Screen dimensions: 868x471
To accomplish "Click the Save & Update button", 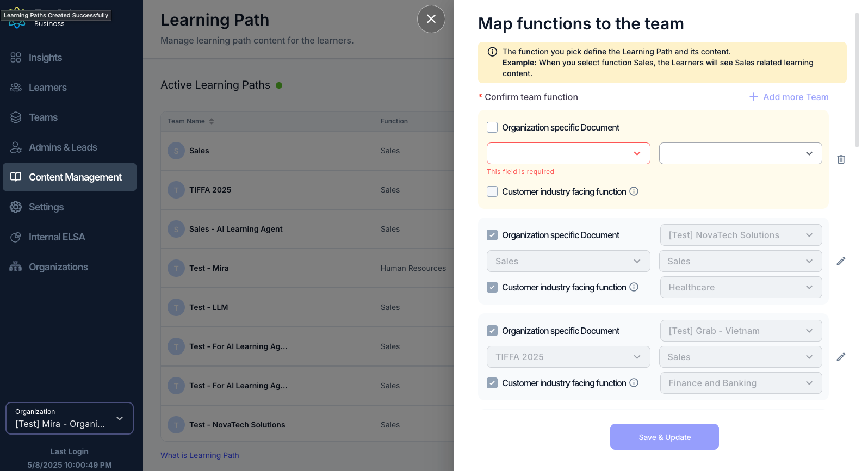I will coord(665,437).
